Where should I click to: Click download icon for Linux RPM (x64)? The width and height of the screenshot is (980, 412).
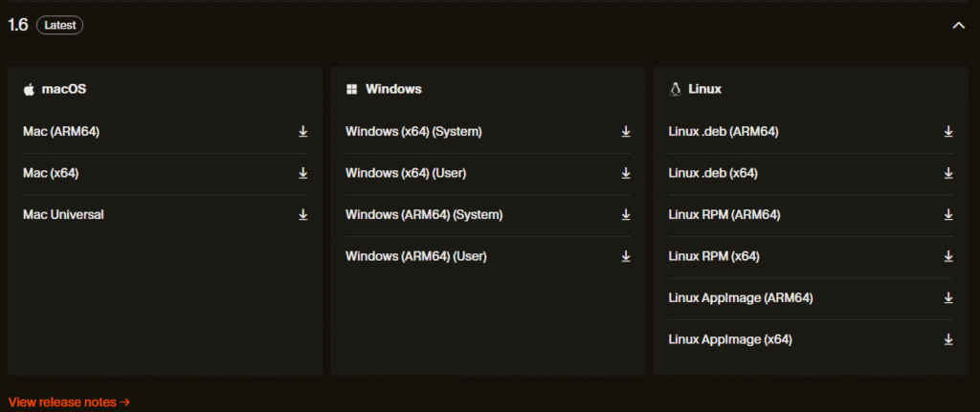[948, 256]
